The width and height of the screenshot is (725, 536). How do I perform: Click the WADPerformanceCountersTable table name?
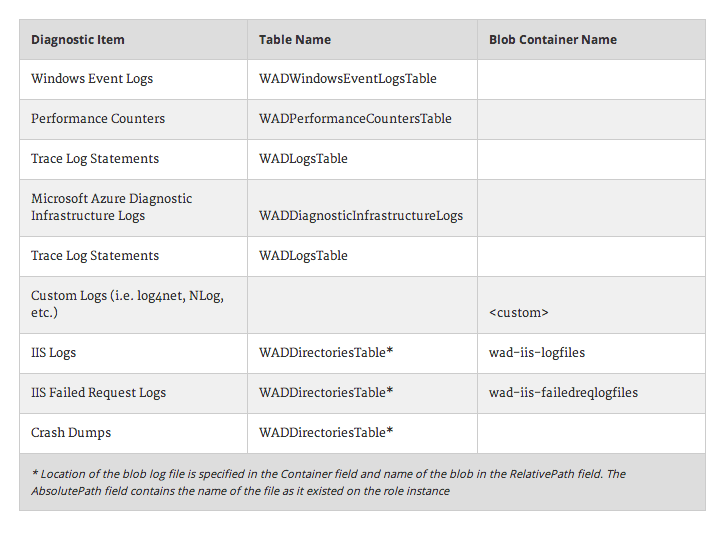pos(355,119)
